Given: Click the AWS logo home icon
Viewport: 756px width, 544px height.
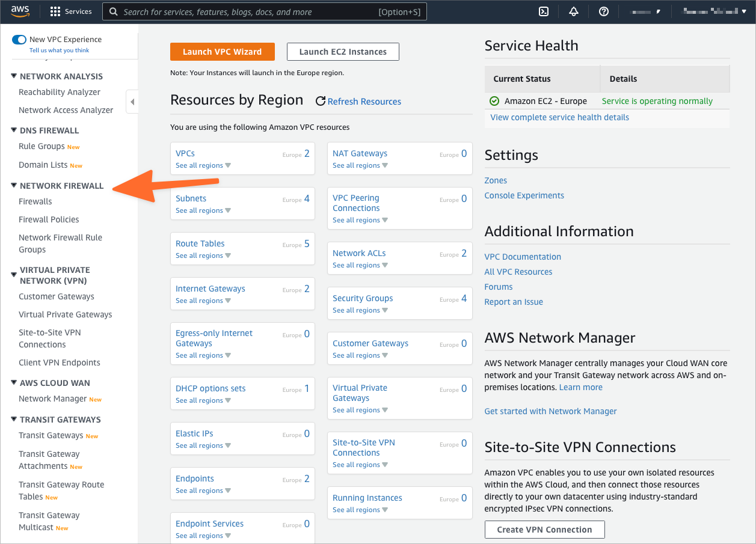Looking at the screenshot, I should [20, 11].
